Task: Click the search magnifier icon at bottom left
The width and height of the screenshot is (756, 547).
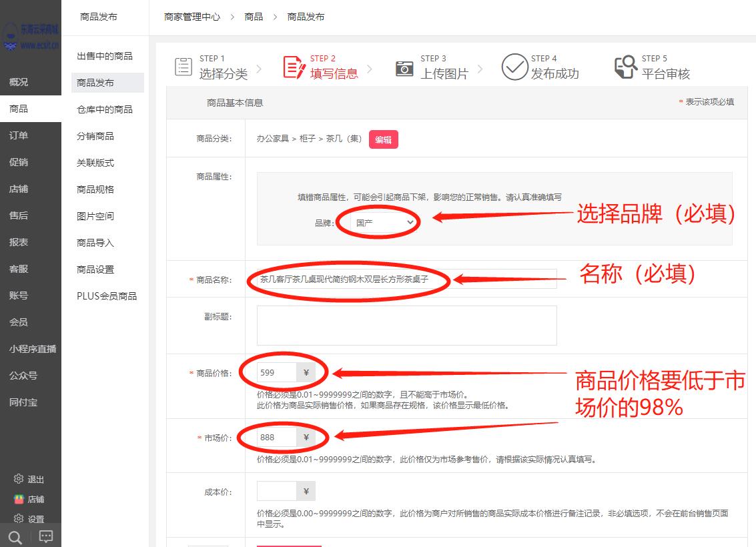Action: (x=15, y=537)
